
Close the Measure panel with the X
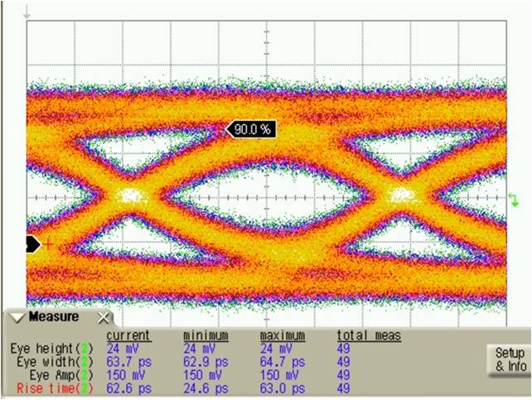104,317
